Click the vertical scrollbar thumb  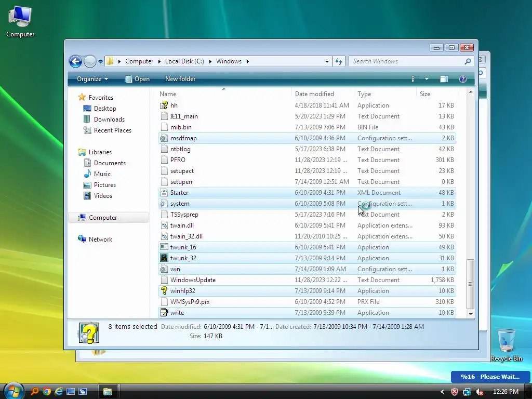click(x=470, y=284)
